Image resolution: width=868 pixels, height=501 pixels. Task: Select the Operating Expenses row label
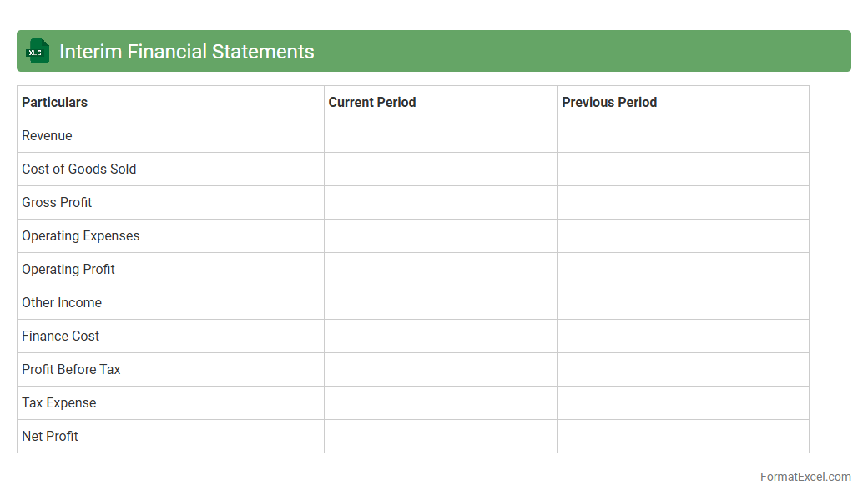click(x=80, y=236)
